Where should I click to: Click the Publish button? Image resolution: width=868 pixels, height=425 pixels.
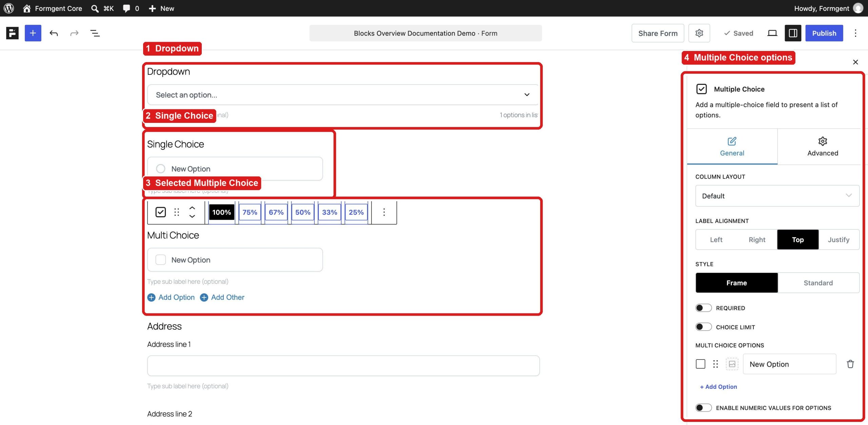[x=824, y=33]
